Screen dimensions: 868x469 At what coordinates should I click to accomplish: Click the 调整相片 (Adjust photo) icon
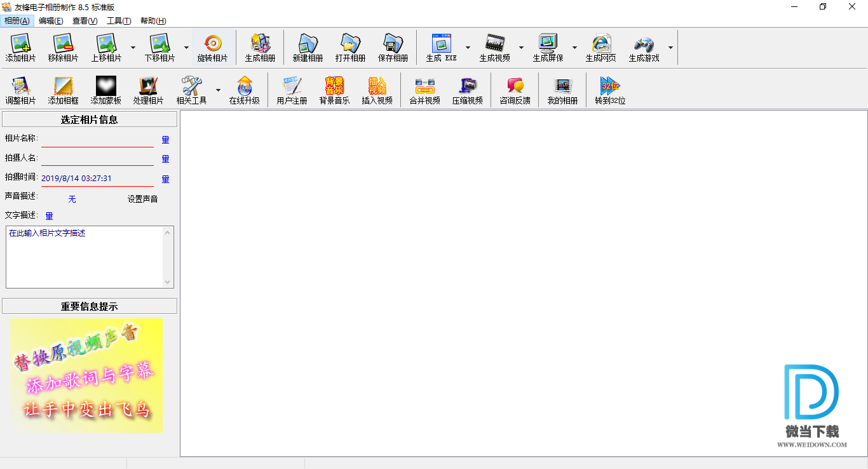pyautogui.click(x=21, y=90)
